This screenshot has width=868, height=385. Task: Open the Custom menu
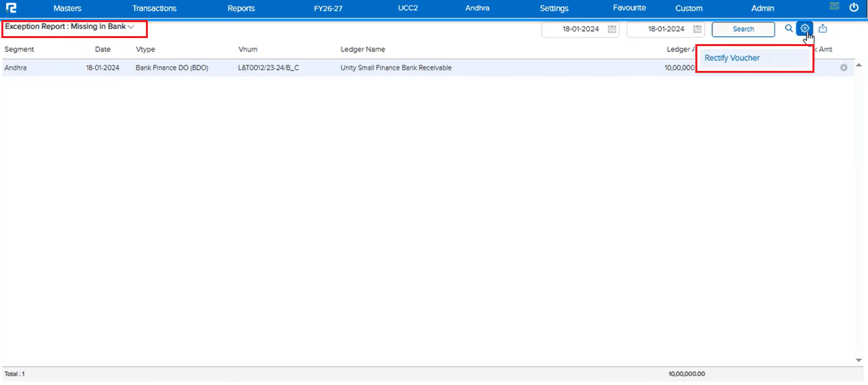click(x=689, y=9)
